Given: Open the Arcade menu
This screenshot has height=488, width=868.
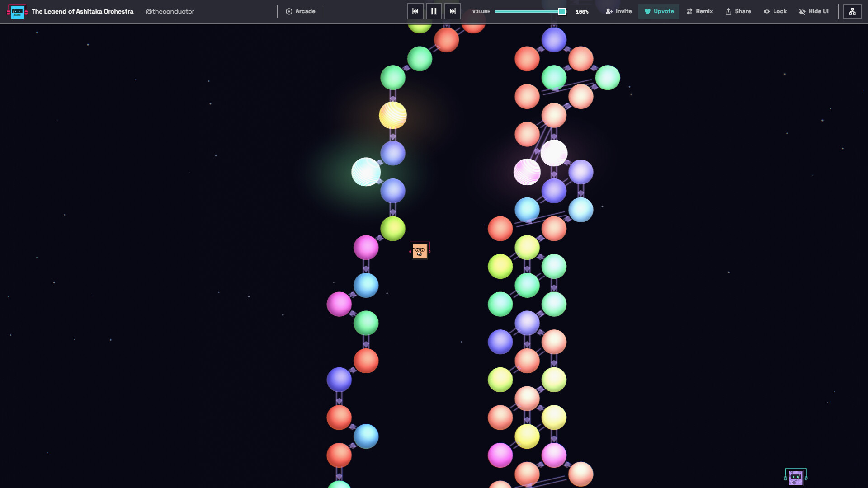Looking at the screenshot, I should tap(301, 11).
